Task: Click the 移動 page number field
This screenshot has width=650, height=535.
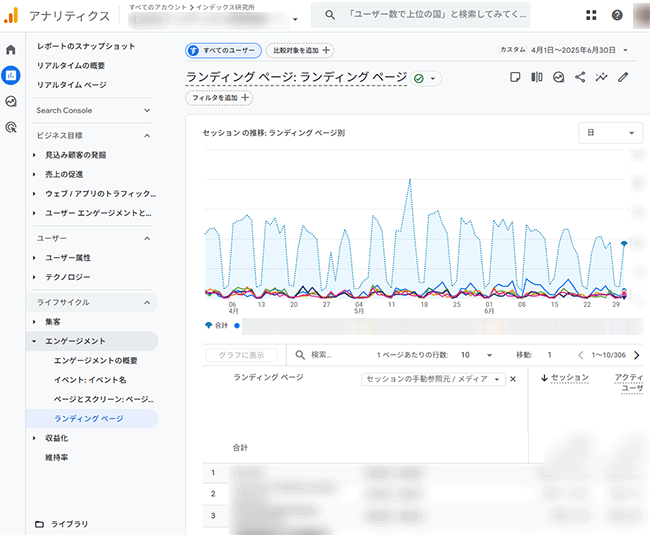Action: 550,355
